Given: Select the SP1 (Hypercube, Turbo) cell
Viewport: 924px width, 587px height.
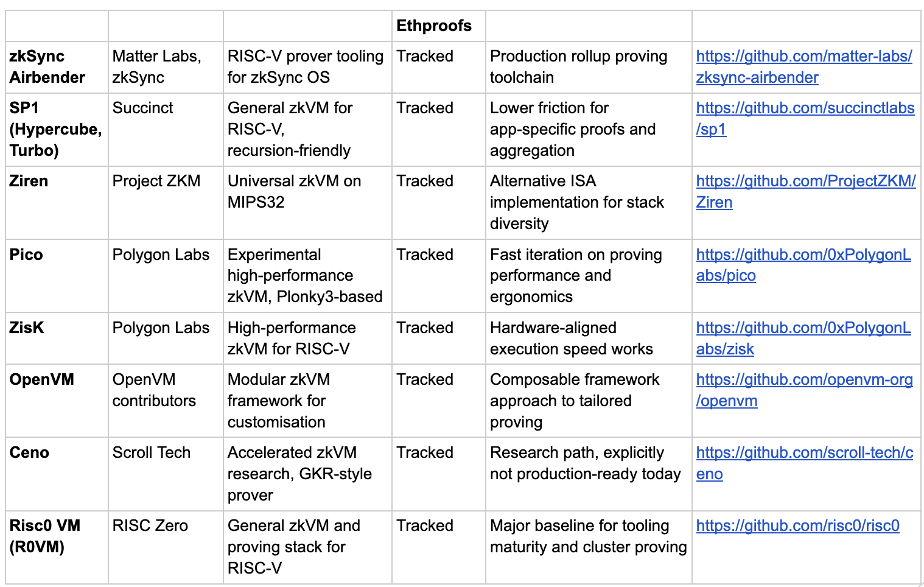Looking at the screenshot, I should pos(57,129).
